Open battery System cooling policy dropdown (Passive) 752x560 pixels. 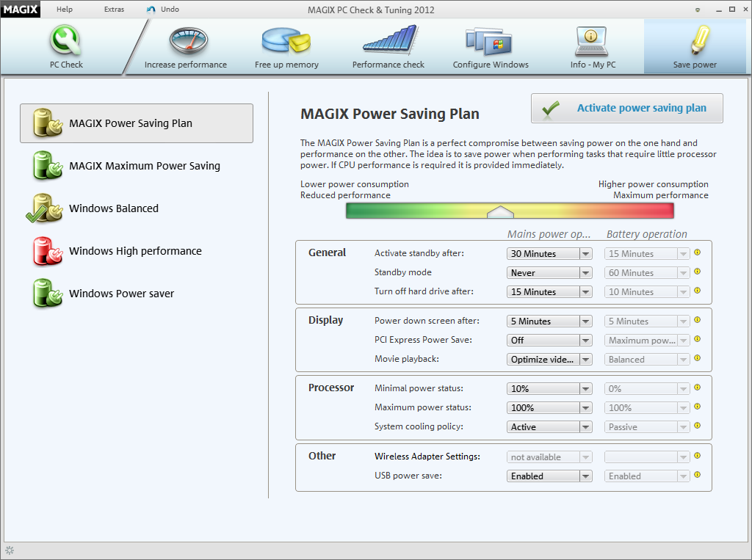tap(647, 427)
